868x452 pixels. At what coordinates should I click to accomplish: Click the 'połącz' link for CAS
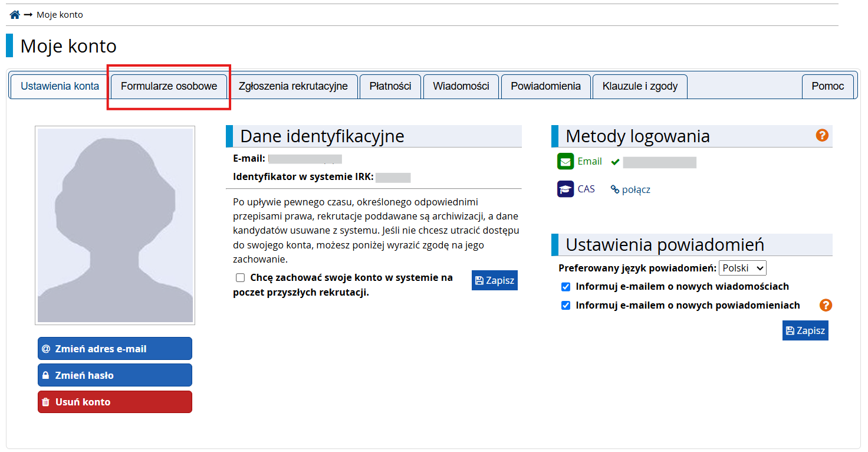(630, 189)
